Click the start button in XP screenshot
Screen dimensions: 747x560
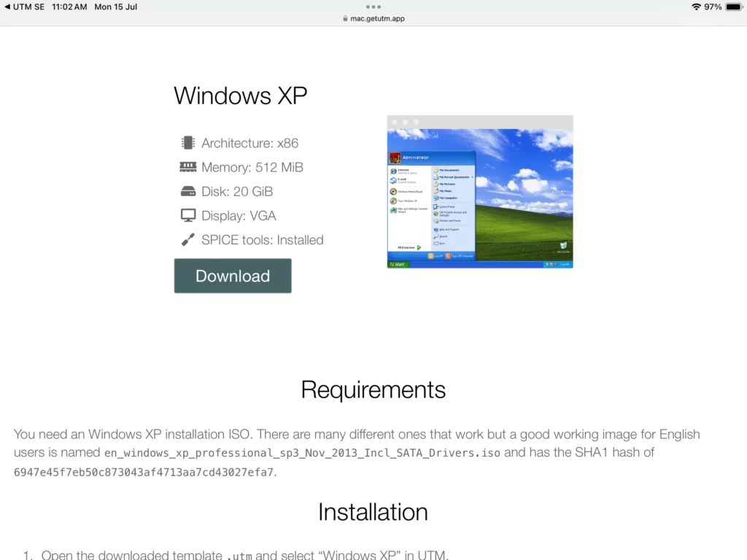tap(398, 264)
